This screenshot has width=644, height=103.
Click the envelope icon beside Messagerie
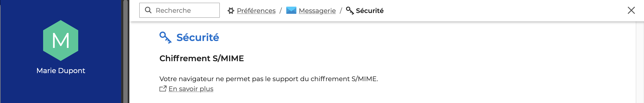(x=291, y=10)
